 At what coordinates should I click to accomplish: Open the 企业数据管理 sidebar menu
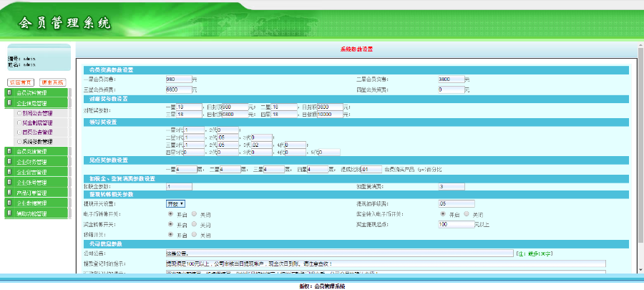click(36, 203)
